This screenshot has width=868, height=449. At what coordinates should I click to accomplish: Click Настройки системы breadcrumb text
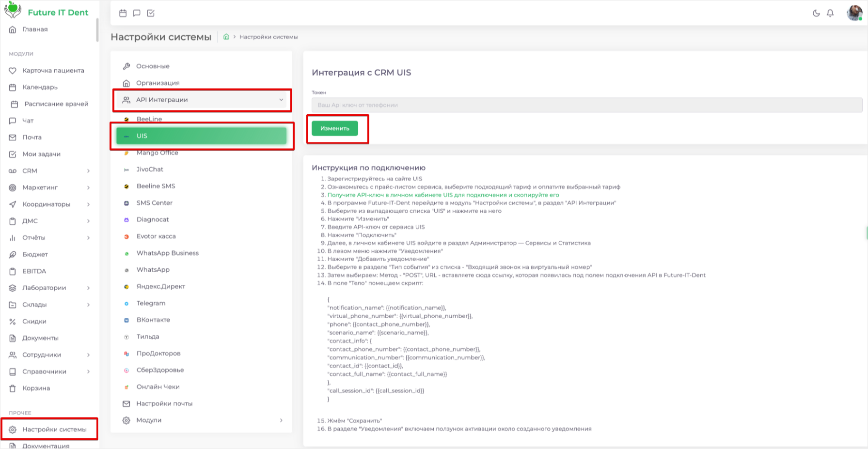click(x=268, y=37)
